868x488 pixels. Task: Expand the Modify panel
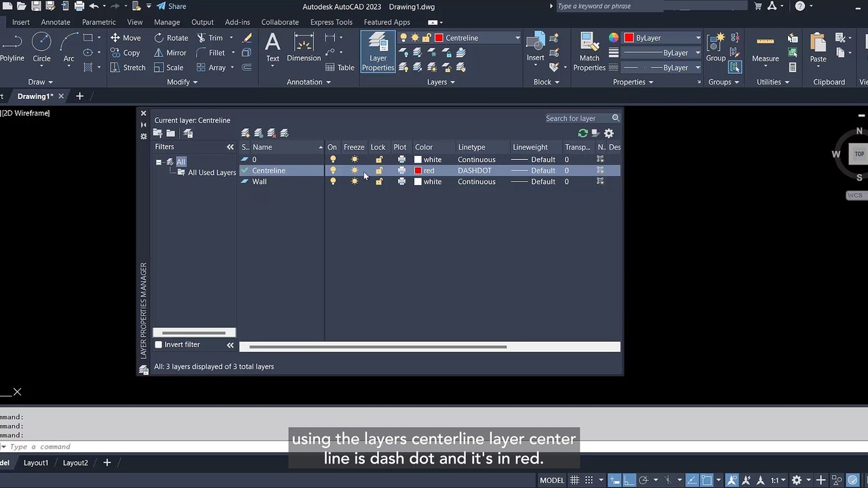tap(182, 82)
